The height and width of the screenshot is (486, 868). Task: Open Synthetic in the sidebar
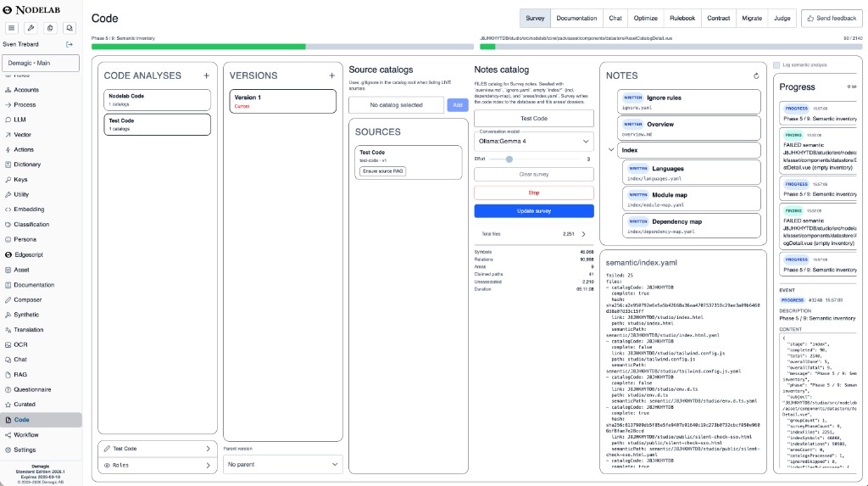pyautogui.click(x=41, y=315)
